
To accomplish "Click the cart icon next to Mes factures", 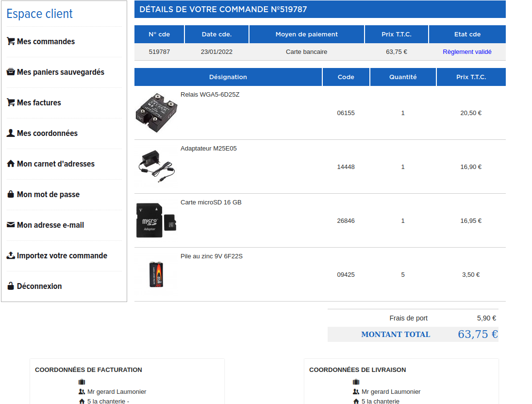I will pyautogui.click(x=11, y=102).
